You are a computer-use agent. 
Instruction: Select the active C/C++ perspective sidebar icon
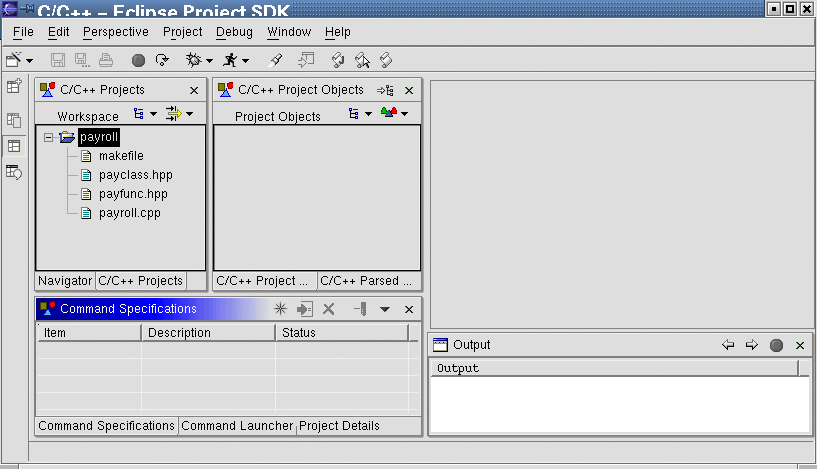pyautogui.click(x=14, y=146)
